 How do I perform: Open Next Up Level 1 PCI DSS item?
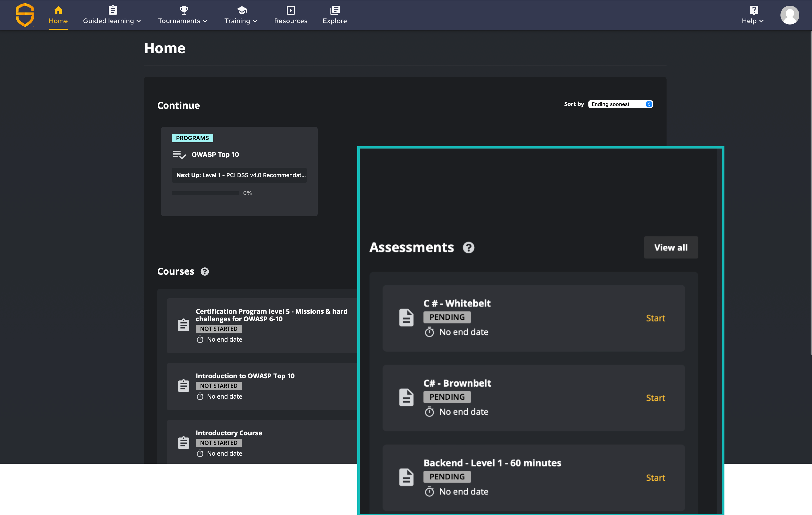point(239,175)
